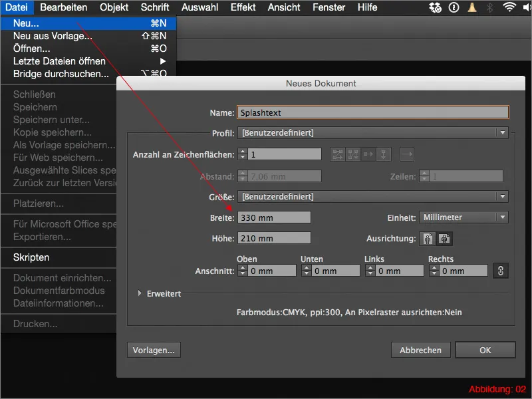Click the Vorlagen button
This screenshot has height=399, width=532.
click(154, 350)
